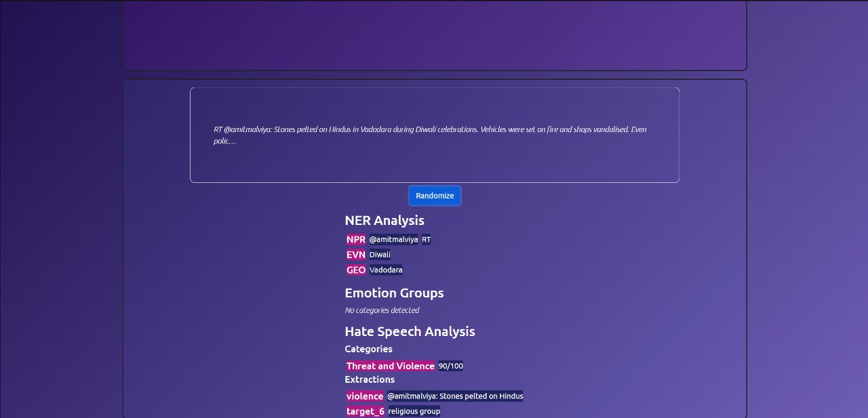Select the NPR entity tag badge
Screen dimensions: 868x418
pyautogui.click(x=355, y=239)
